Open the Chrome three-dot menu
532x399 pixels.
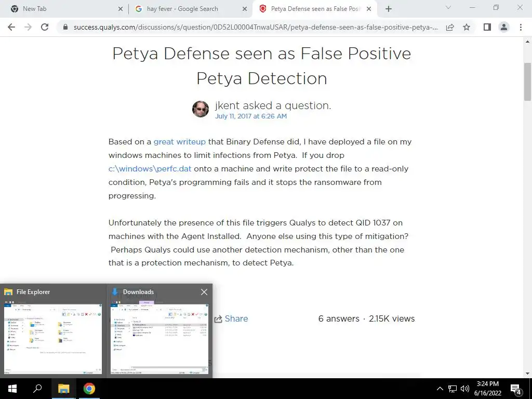(x=521, y=27)
